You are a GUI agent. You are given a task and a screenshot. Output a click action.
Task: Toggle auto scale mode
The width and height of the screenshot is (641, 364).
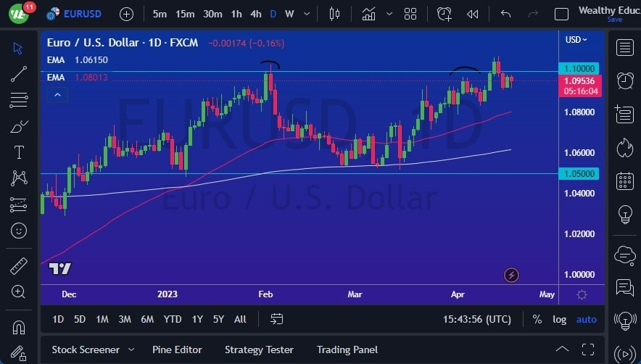coord(586,319)
